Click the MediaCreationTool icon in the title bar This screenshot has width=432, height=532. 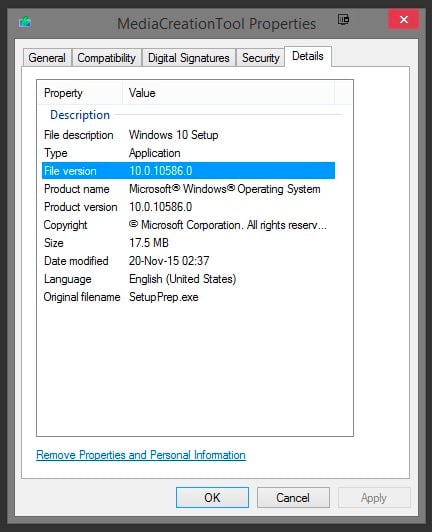(25, 22)
